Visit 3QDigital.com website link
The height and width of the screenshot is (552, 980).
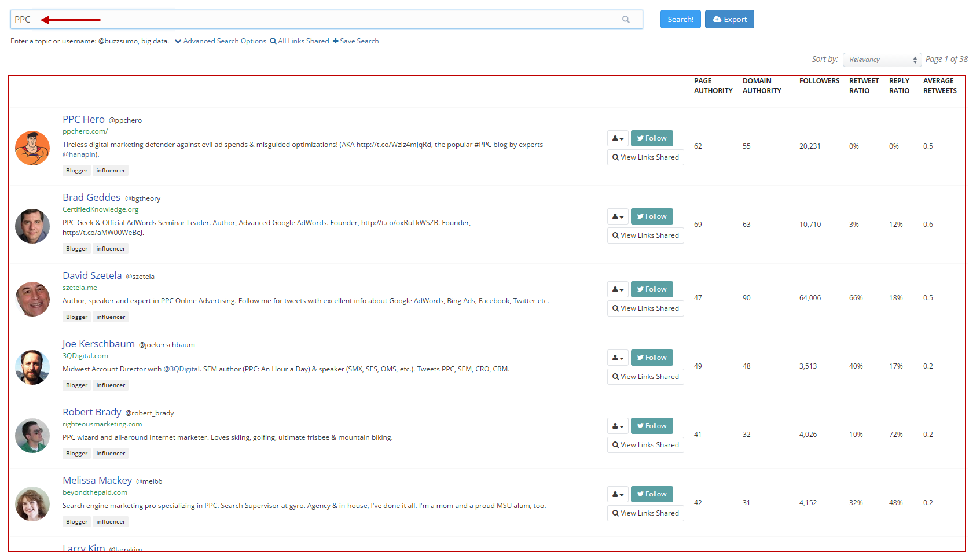85,356
